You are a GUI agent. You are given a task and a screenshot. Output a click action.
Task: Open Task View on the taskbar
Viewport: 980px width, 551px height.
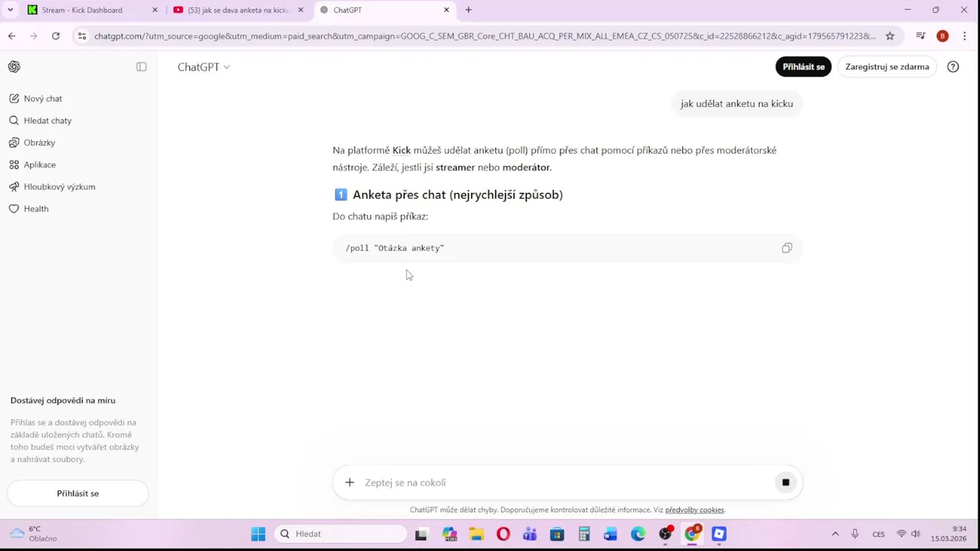(x=421, y=534)
